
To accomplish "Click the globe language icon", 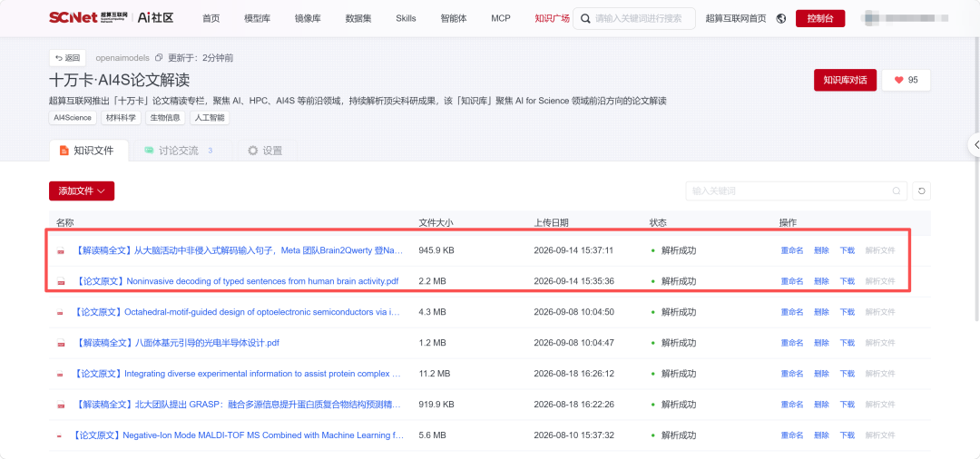I will [x=780, y=19].
